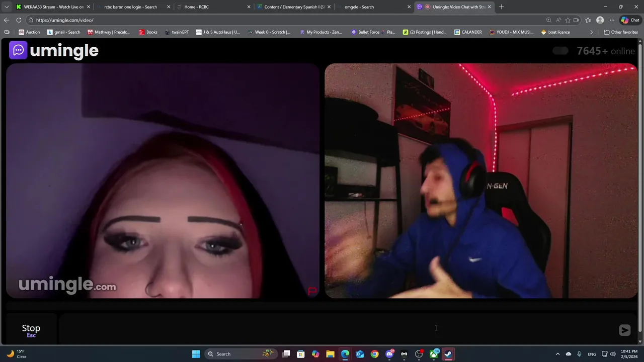
Task: Open the YOUDJ - MIX MUSIC bookmark
Action: [x=511, y=32]
